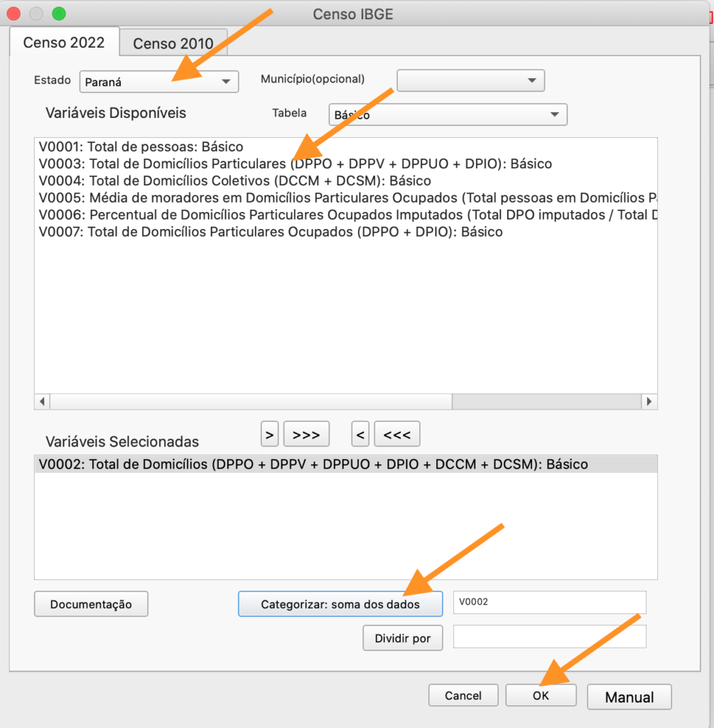The image size is (714, 728).
Task: Select V0002: Total de Domicílios in selected list
Action: [x=346, y=464]
